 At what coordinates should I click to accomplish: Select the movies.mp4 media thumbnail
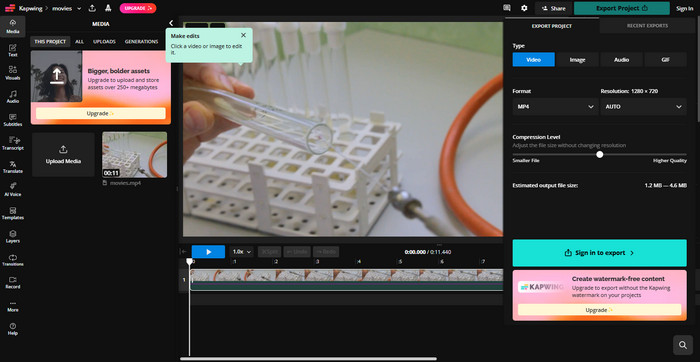(134, 154)
